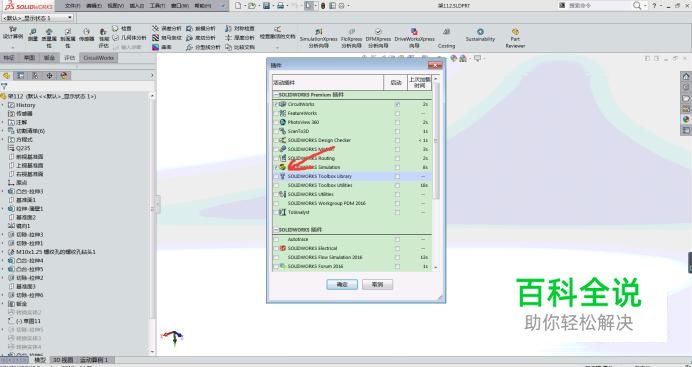Click the 检查 (Check) command
This screenshot has height=367, width=692.
(122, 28)
